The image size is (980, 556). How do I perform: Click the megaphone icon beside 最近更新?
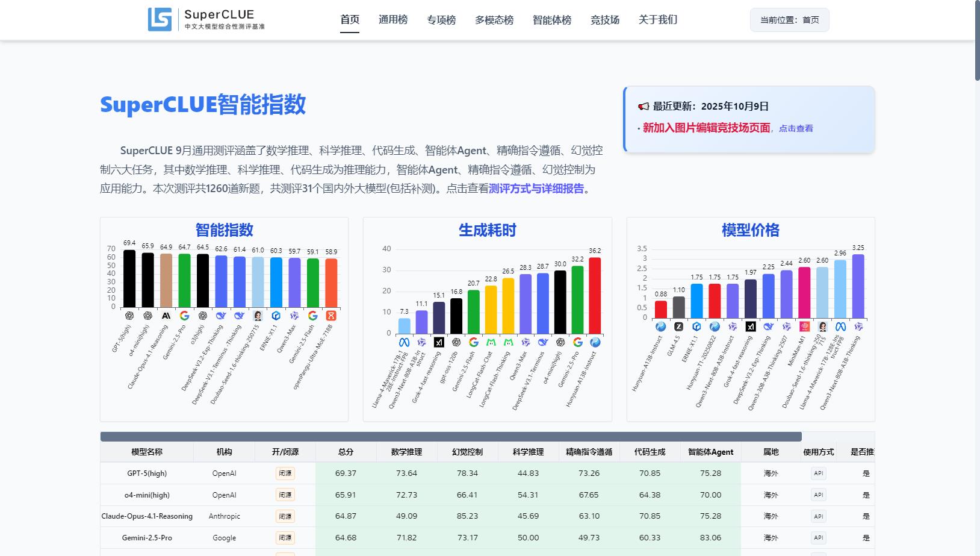coord(644,107)
